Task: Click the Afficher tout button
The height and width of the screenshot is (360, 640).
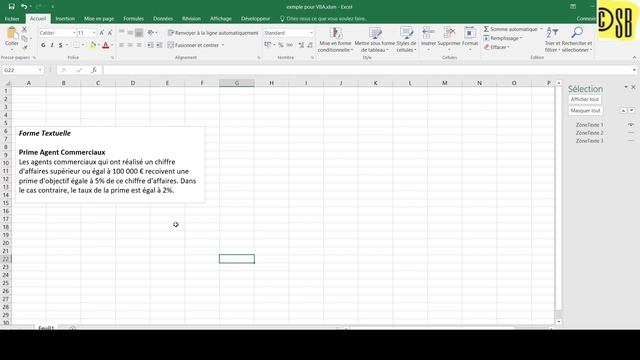Action: pos(584,99)
